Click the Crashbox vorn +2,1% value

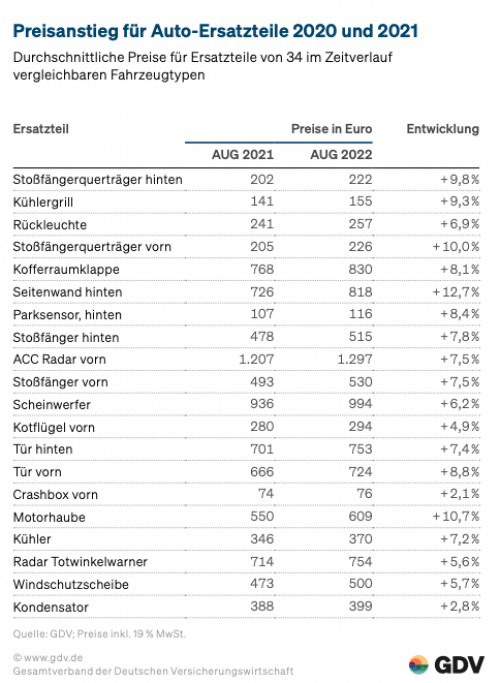(x=459, y=494)
